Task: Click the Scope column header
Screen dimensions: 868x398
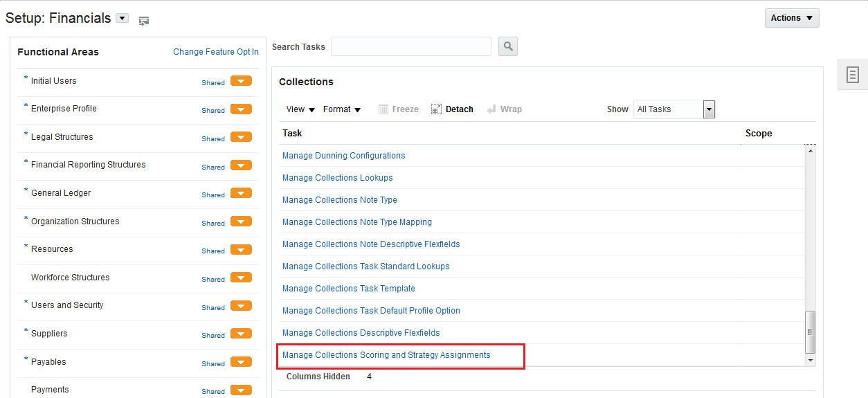Action: pyautogui.click(x=759, y=133)
